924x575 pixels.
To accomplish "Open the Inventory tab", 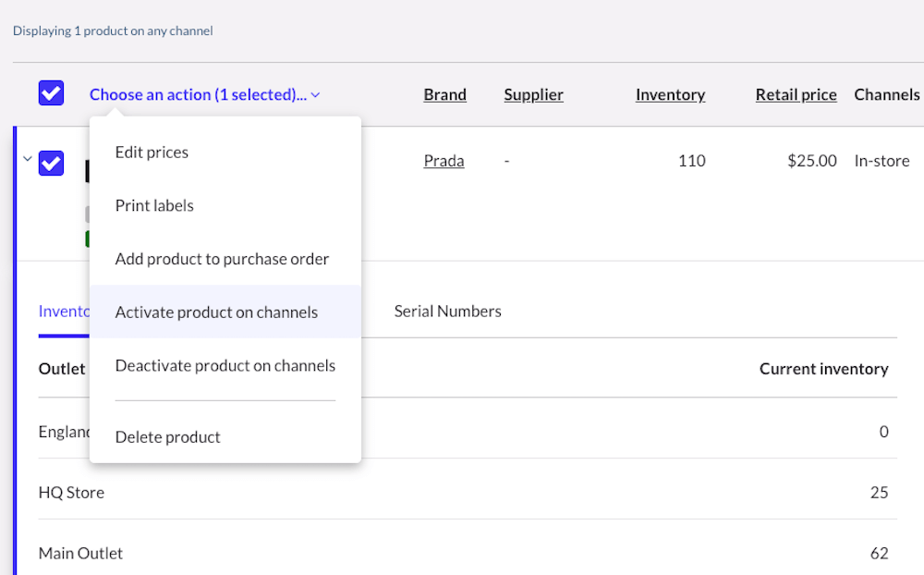I will point(64,311).
